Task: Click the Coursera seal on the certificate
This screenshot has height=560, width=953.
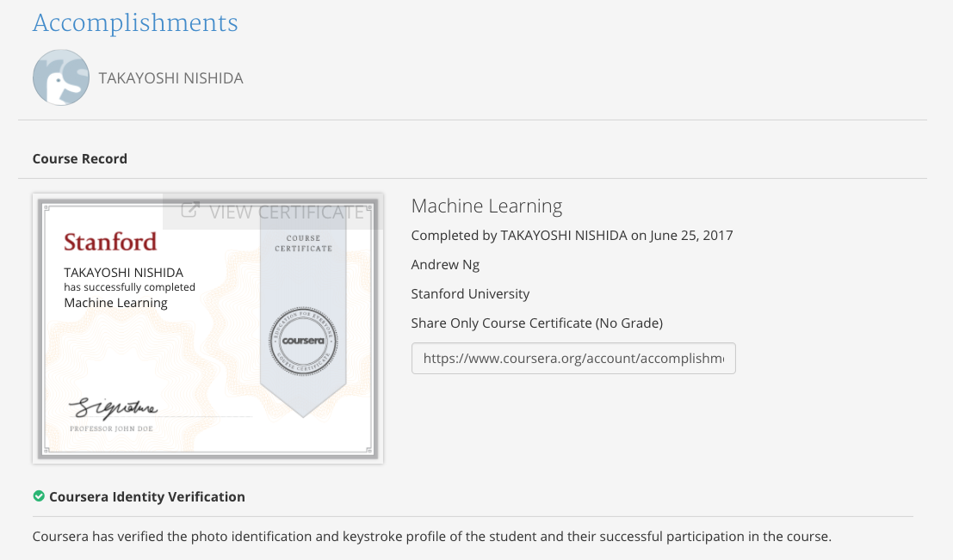Action: (x=303, y=341)
